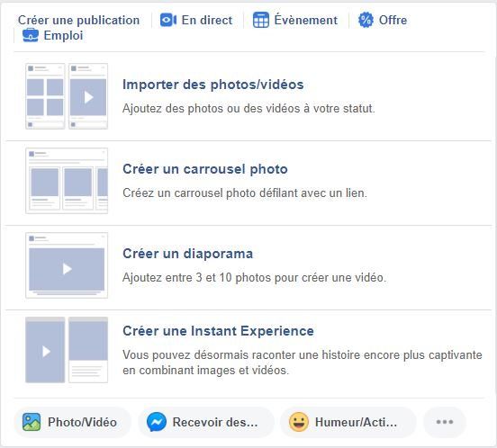Click the carrousel layout thumbnail
The image size is (497, 448).
[x=67, y=181]
